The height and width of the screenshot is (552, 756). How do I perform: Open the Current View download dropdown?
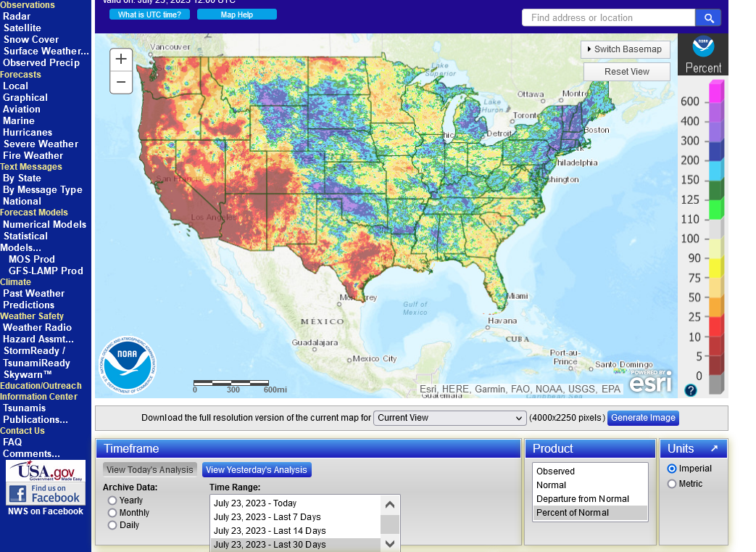pyautogui.click(x=449, y=418)
